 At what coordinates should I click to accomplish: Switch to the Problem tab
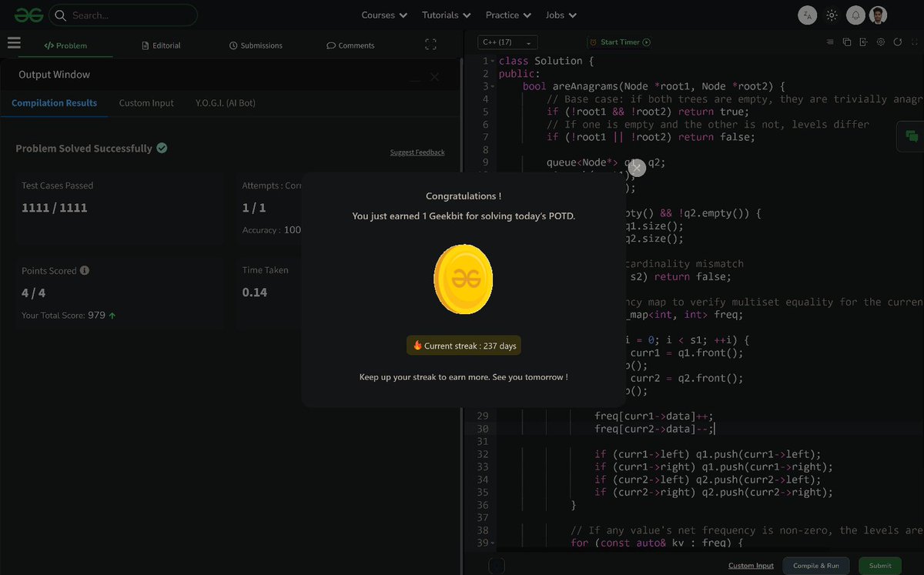[65, 45]
